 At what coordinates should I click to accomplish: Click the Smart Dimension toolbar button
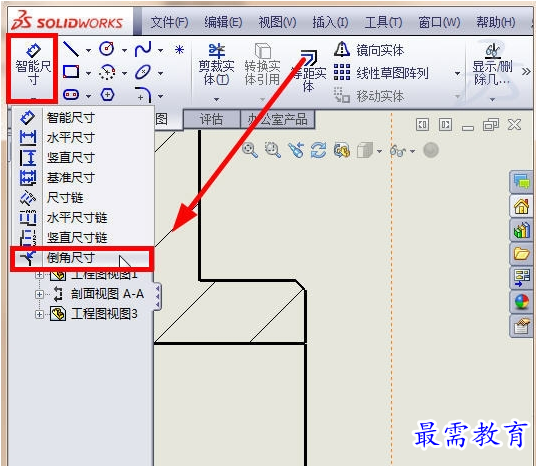[x=32, y=68]
